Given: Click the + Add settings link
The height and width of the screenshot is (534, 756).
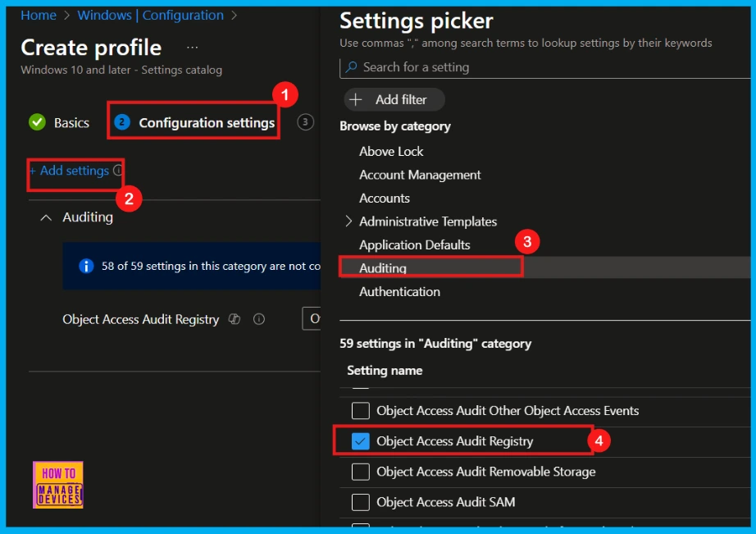Looking at the screenshot, I should coord(69,171).
